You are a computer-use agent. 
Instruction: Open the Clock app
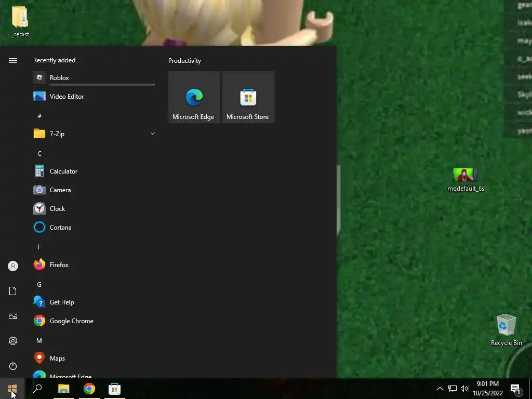coord(94,209)
